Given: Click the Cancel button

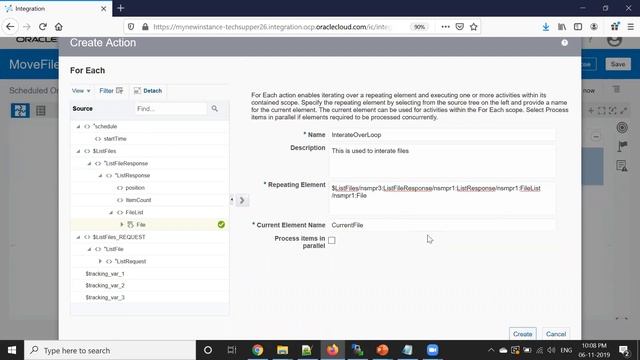Looking at the screenshot, I should coord(556,333).
